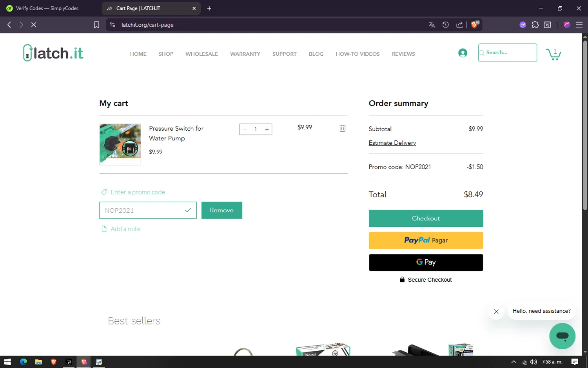The height and width of the screenshot is (368, 588).
Task: Click the share page icon
Action: pos(459,25)
